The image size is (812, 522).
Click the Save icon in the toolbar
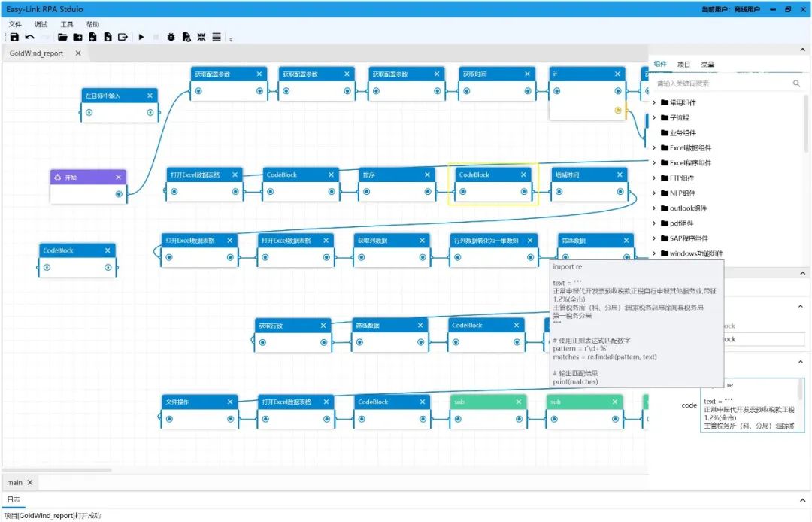pyautogui.click(x=14, y=37)
